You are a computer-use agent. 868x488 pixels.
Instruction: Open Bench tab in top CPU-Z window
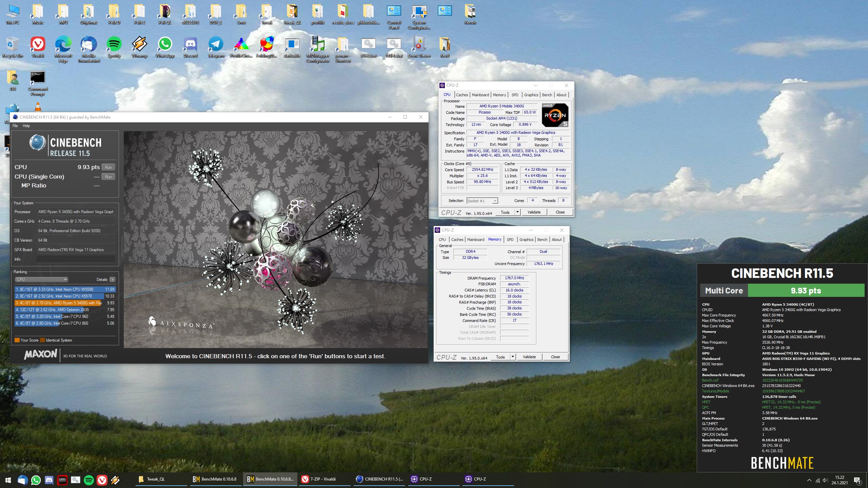(547, 95)
